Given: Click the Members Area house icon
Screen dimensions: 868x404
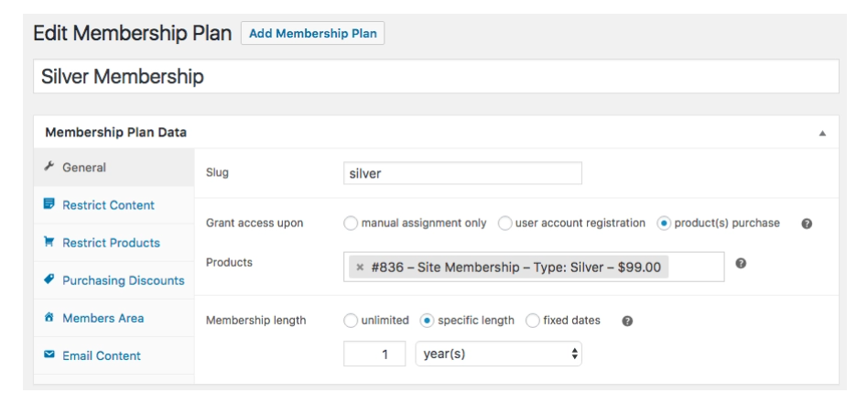Looking at the screenshot, I should pyautogui.click(x=49, y=318).
